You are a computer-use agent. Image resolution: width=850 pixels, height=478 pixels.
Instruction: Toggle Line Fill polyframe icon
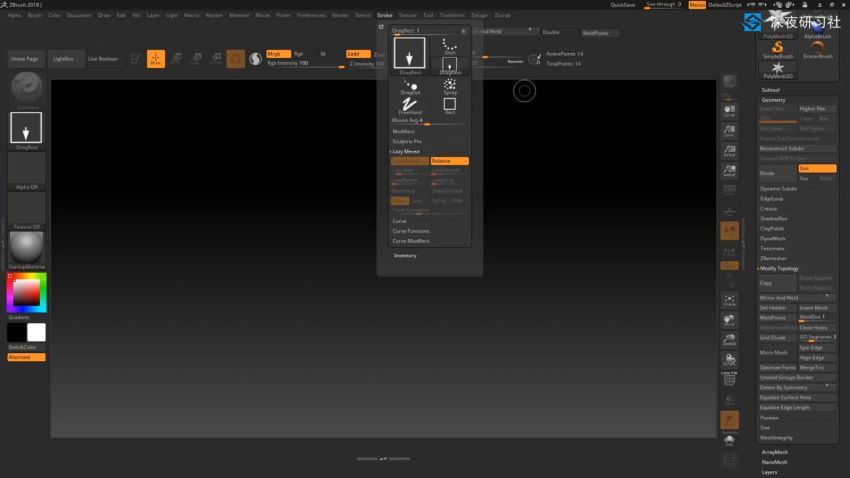[730, 379]
